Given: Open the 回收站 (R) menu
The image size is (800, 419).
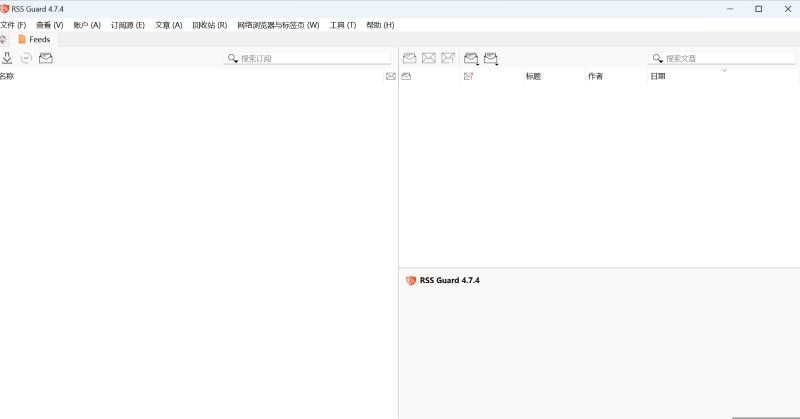Looking at the screenshot, I should pyautogui.click(x=210, y=25).
